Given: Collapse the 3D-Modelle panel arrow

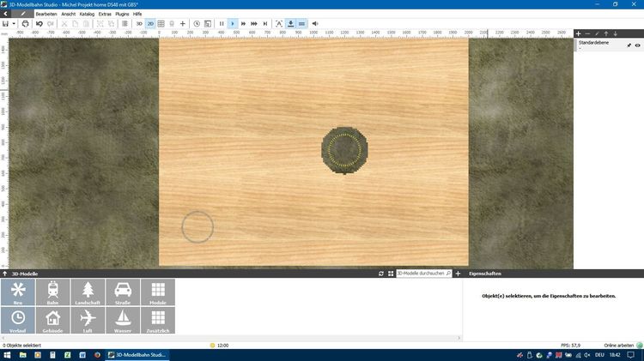Looking at the screenshot, I should tap(5, 274).
